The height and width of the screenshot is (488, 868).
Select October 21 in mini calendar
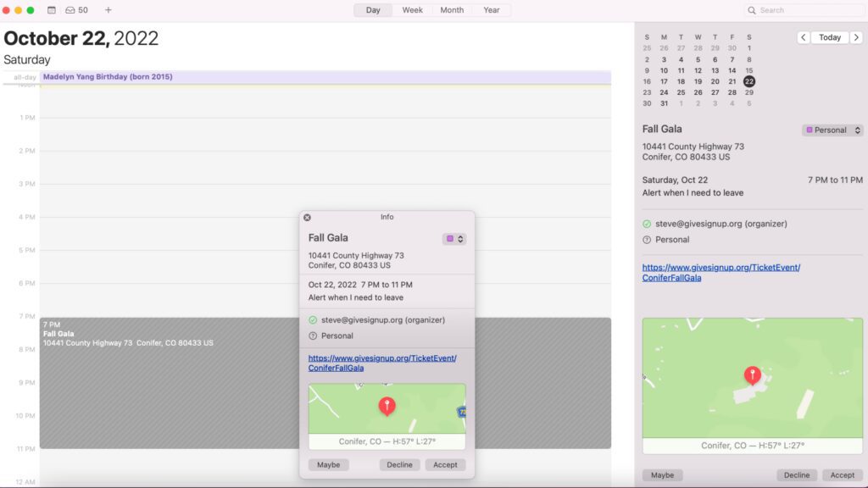pyautogui.click(x=732, y=81)
